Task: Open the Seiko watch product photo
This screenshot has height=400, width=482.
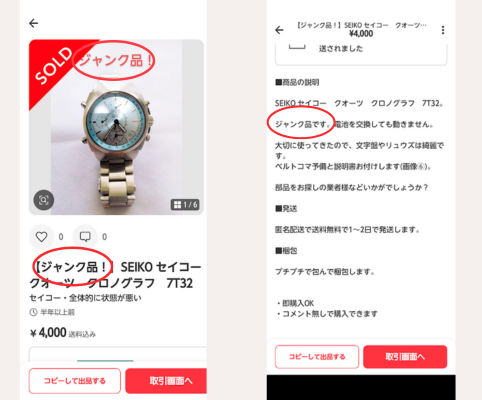Action: point(116,127)
